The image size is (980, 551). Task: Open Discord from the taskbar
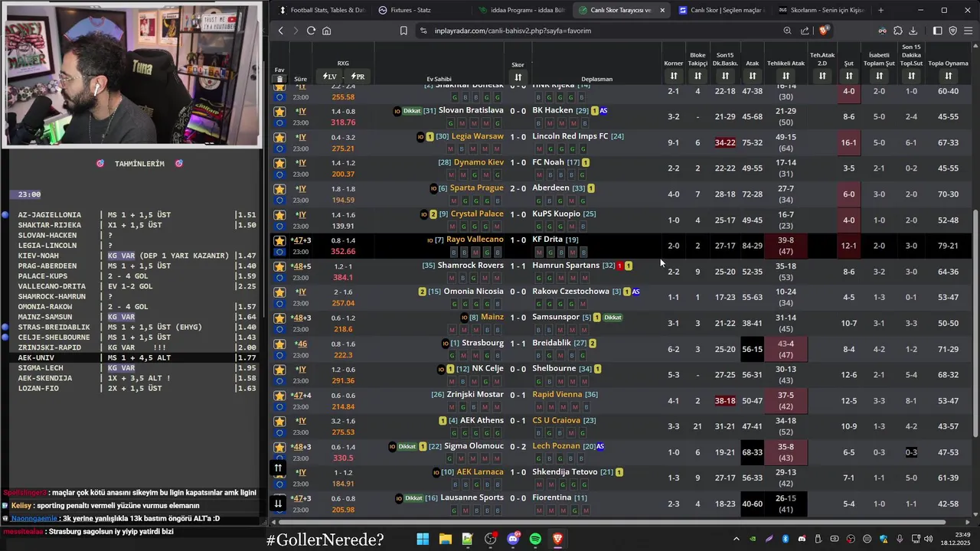(513, 540)
